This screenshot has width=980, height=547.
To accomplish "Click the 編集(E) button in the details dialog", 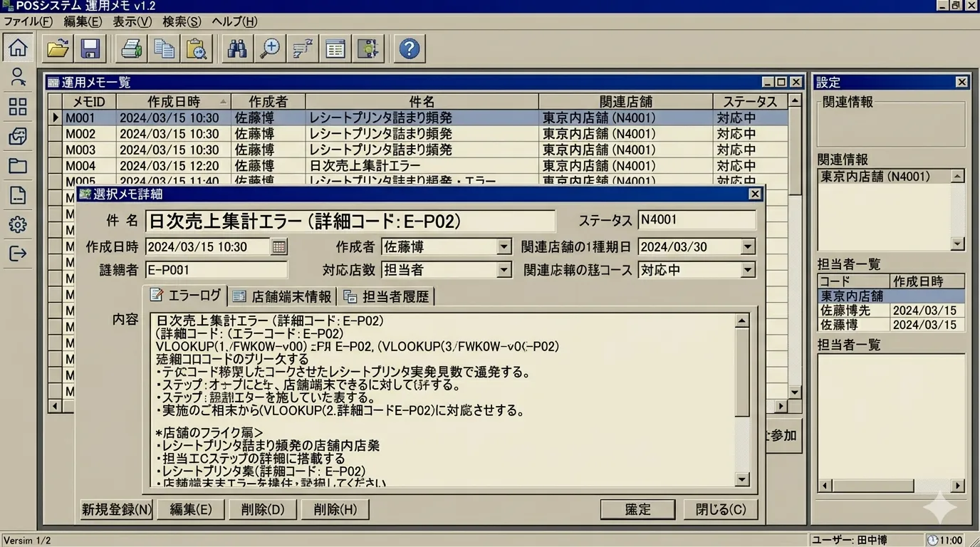I will pyautogui.click(x=191, y=509).
